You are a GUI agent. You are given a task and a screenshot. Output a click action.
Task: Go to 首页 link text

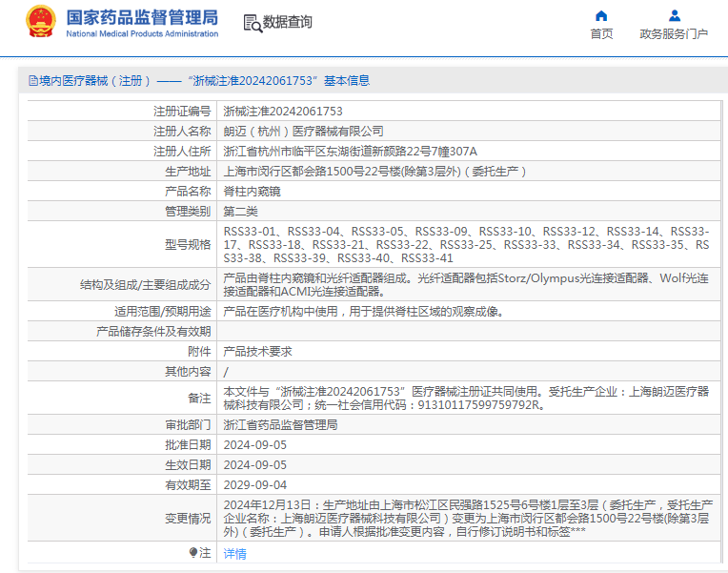click(x=601, y=34)
